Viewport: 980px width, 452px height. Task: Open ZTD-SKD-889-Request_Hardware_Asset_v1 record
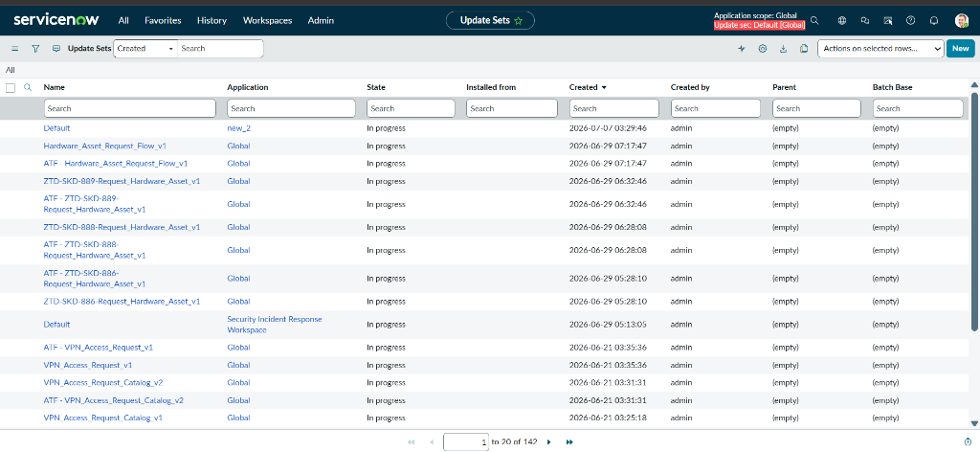pyautogui.click(x=122, y=181)
